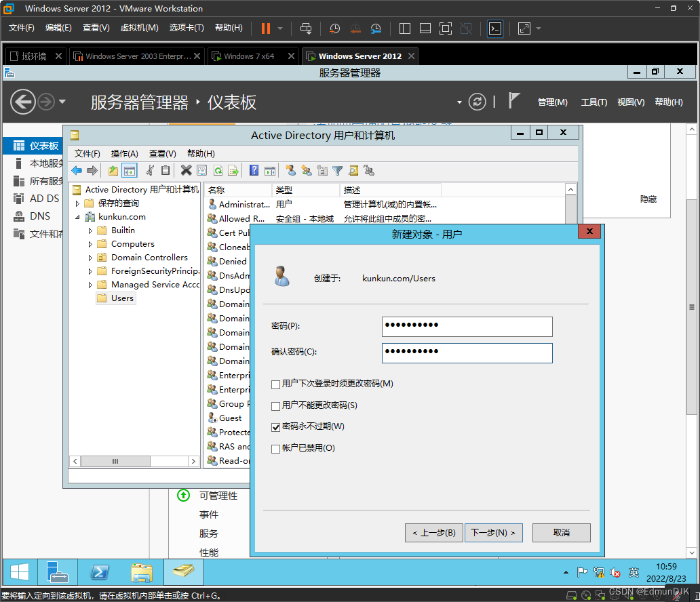700x602 pixels.
Task: Open Server Manager navigation history dropdown
Action: [62, 102]
